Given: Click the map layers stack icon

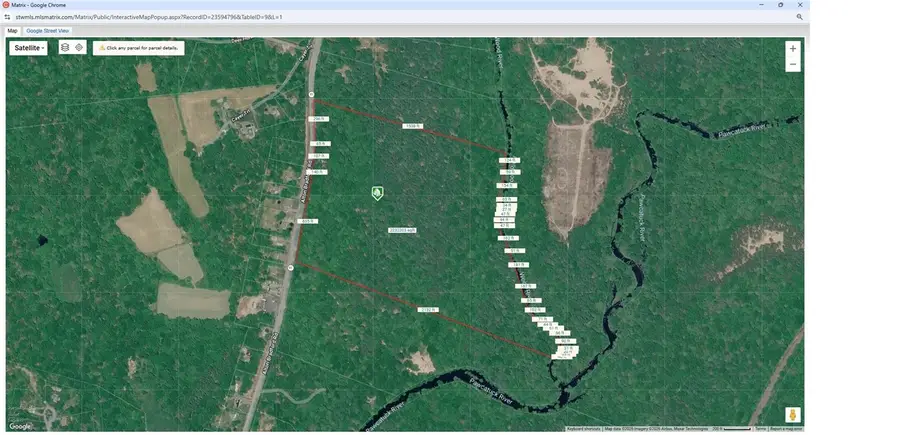Looking at the screenshot, I should (65, 47).
